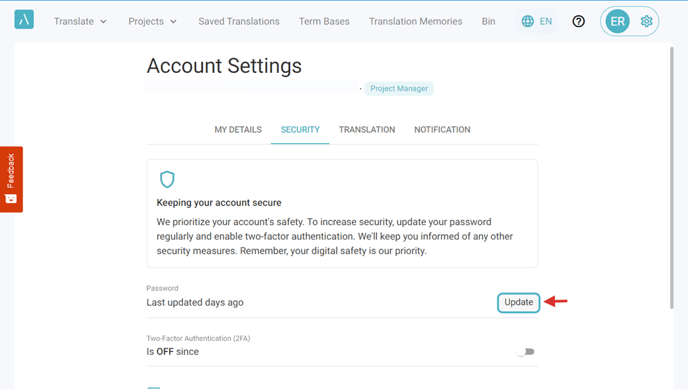Click the Update password button

[x=518, y=303]
